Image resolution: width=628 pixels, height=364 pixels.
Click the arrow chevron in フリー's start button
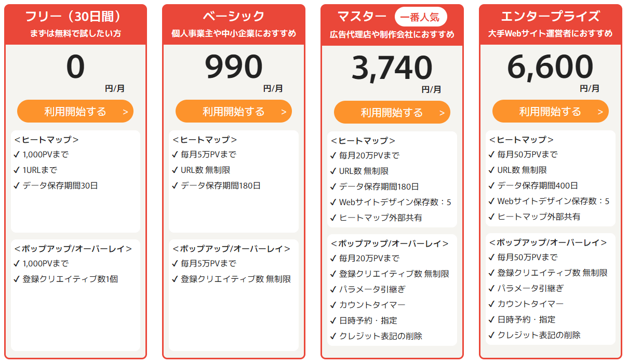click(x=125, y=112)
